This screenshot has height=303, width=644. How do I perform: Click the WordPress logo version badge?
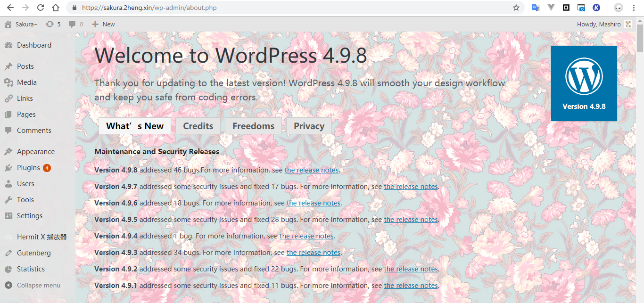[x=584, y=83]
